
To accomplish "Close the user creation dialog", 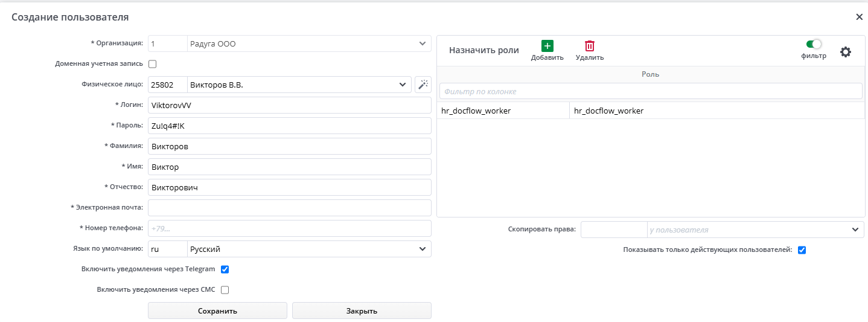I will pyautogui.click(x=859, y=17).
